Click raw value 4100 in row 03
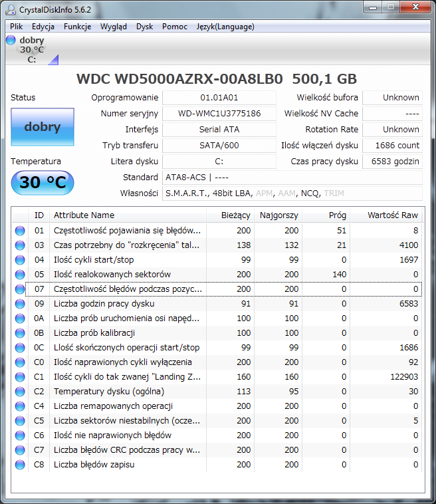Screen dimensions: 436x504 coord(409,245)
